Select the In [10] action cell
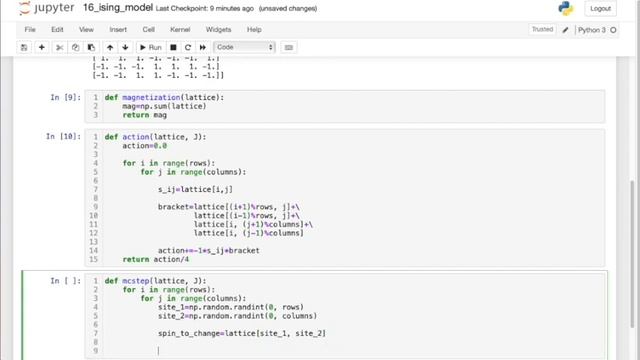Viewport: 640px width, 360px height. pyautogui.click(x=345, y=198)
